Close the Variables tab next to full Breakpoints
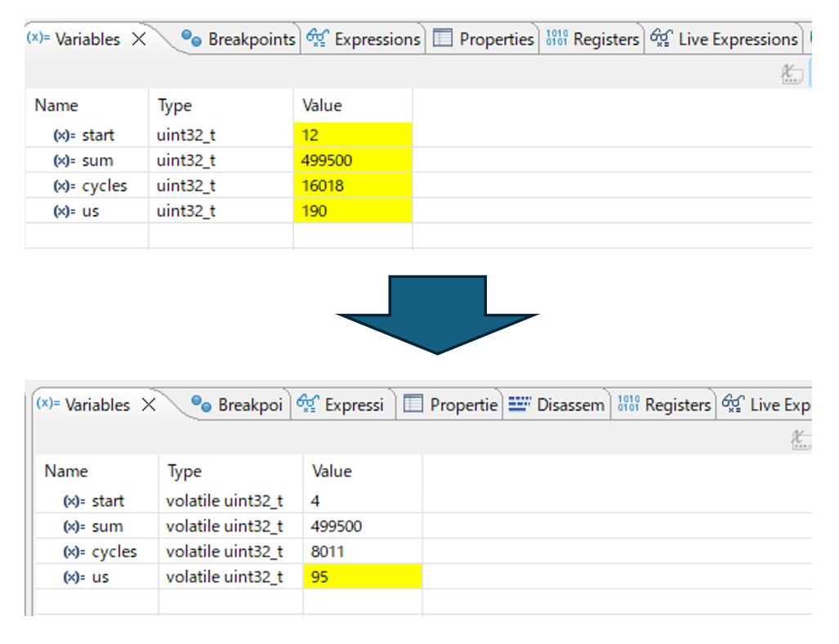The width and height of the screenshot is (839, 644). tap(139, 38)
